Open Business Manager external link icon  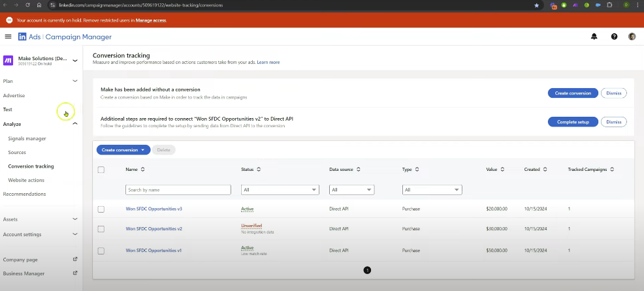(x=74, y=273)
